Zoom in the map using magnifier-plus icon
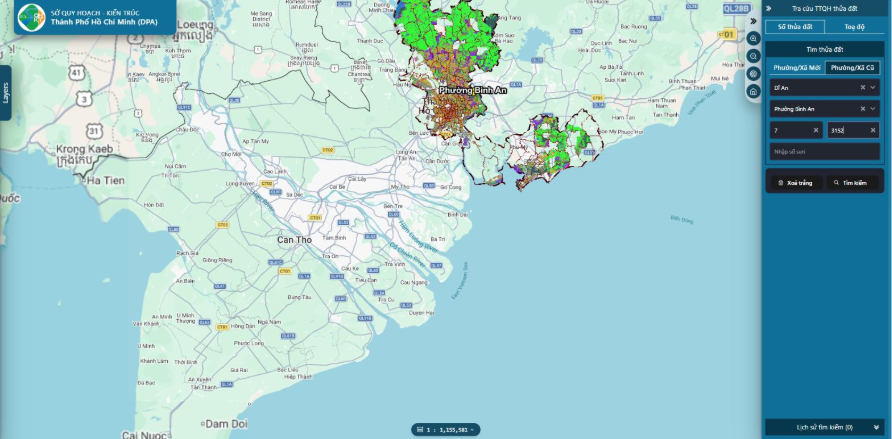The width and height of the screenshot is (892, 439). pos(753,38)
